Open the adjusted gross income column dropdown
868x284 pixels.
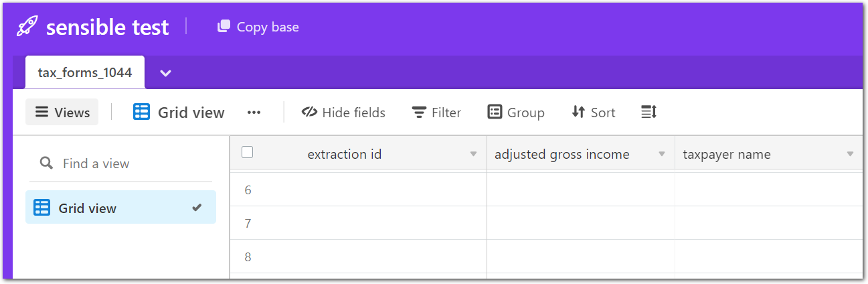pyautogui.click(x=662, y=154)
